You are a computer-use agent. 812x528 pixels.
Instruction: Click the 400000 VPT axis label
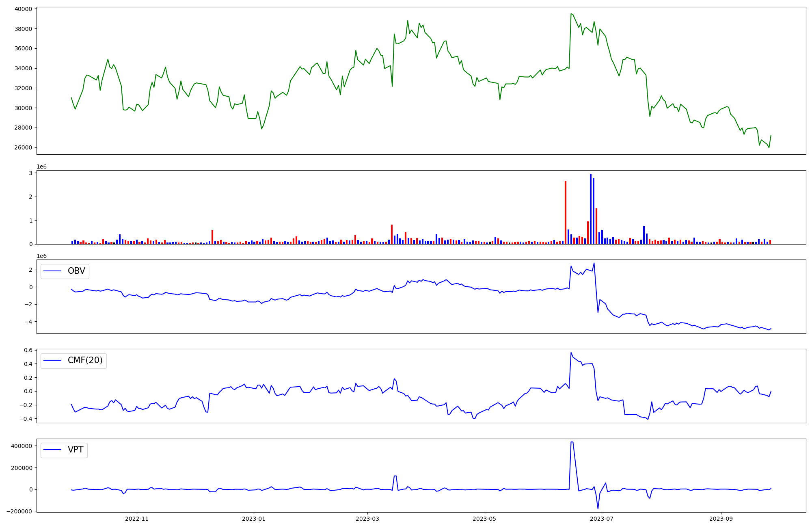tap(22, 446)
